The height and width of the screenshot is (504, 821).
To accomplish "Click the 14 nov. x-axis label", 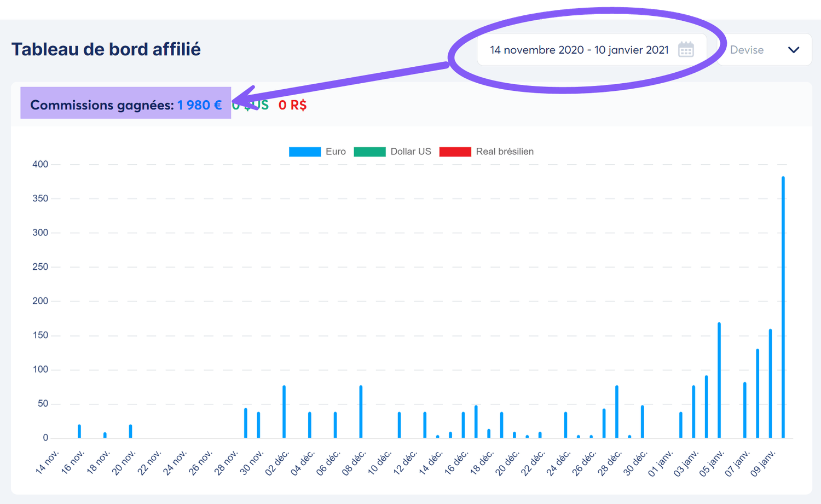I will 48,461.
